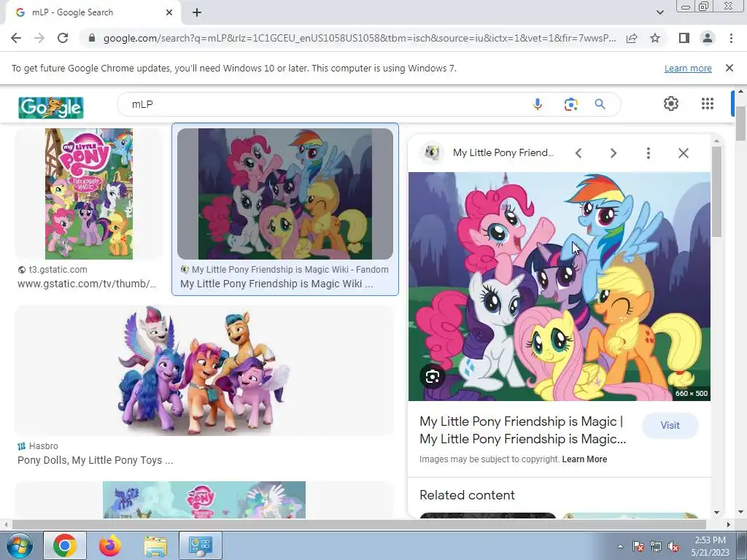Open the network tray icon
The image size is (747, 560).
click(x=656, y=547)
